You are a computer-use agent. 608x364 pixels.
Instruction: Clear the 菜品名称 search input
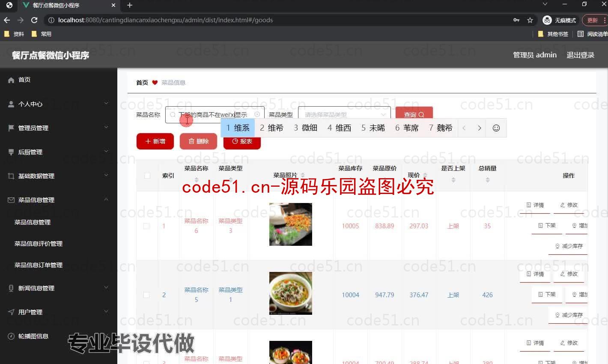tap(257, 114)
